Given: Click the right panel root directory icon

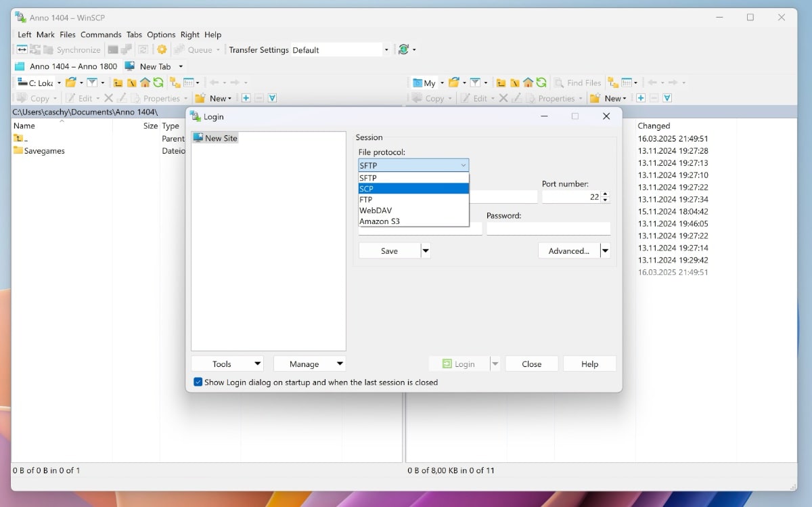Looking at the screenshot, I should pos(514,83).
